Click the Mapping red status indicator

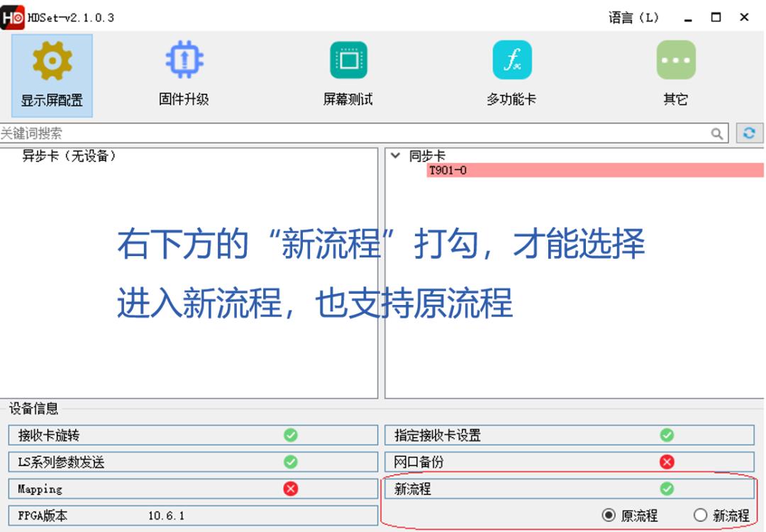pyautogui.click(x=292, y=489)
